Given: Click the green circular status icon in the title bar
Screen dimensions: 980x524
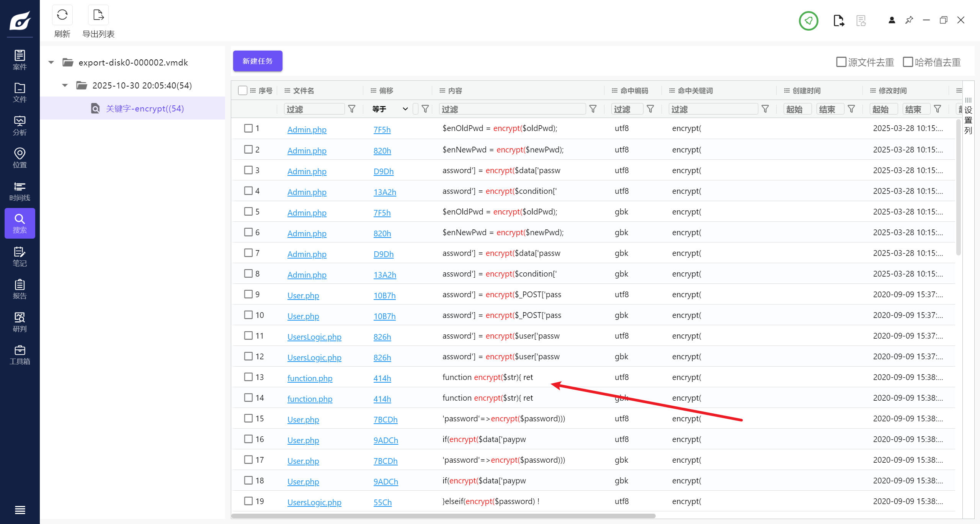Looking at the screenshot, I should [x=808, y=21].
